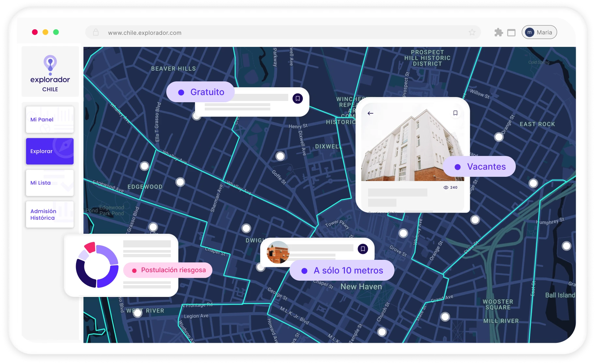Bookmark the school card above A sólo 10 metros
595x364 pixels.
(x=363, y=249)
